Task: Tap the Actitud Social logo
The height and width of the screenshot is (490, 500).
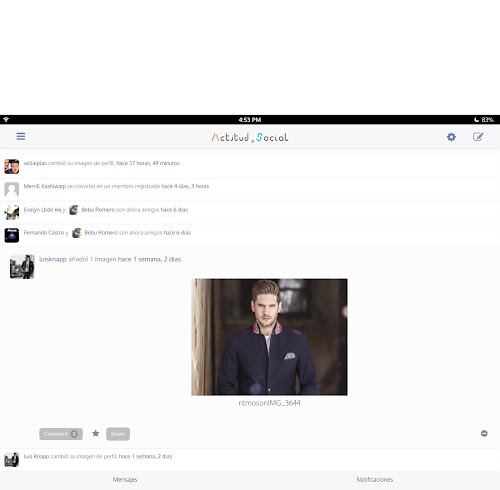Action: coord(250,137)
